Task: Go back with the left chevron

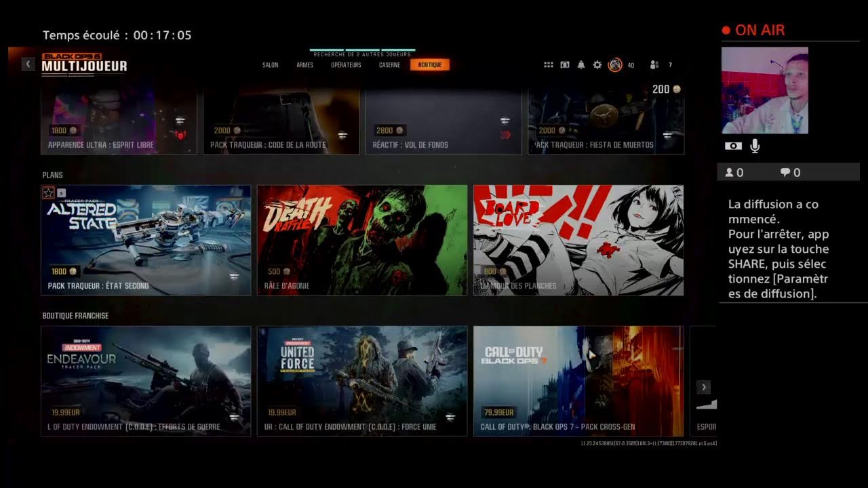Action: (x=28, y=64)
